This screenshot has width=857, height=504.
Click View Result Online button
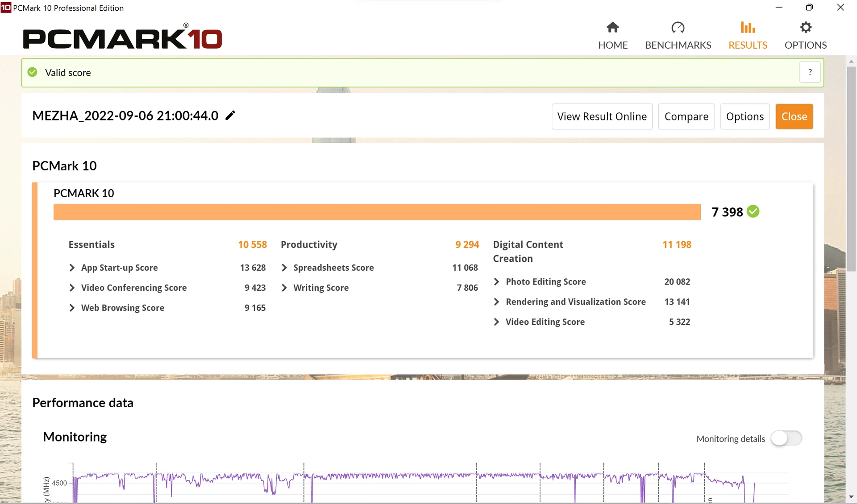click(602, 116)
